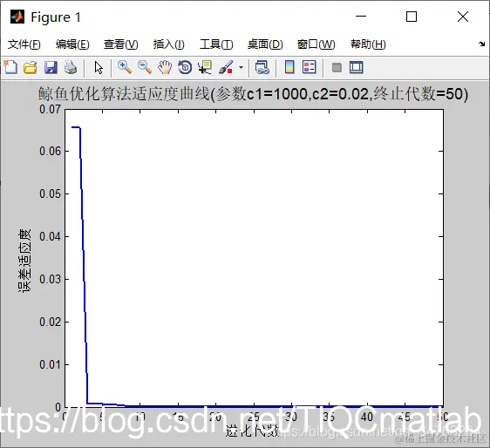This screenshot has height=448, width=490.
Task: Open the 编辑(E) menu
Action: click(x=72, y=44)
